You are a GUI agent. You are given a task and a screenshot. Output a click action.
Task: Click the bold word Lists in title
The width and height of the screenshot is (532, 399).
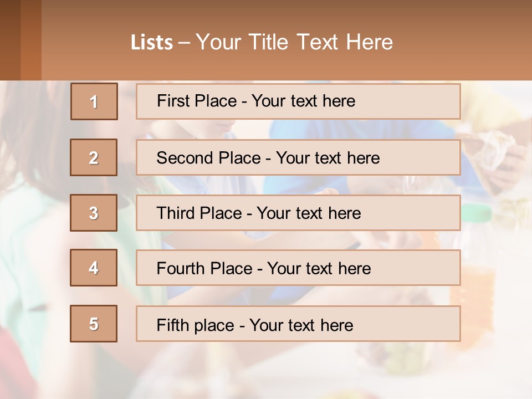pyautogui.click(x=152, y=43)
